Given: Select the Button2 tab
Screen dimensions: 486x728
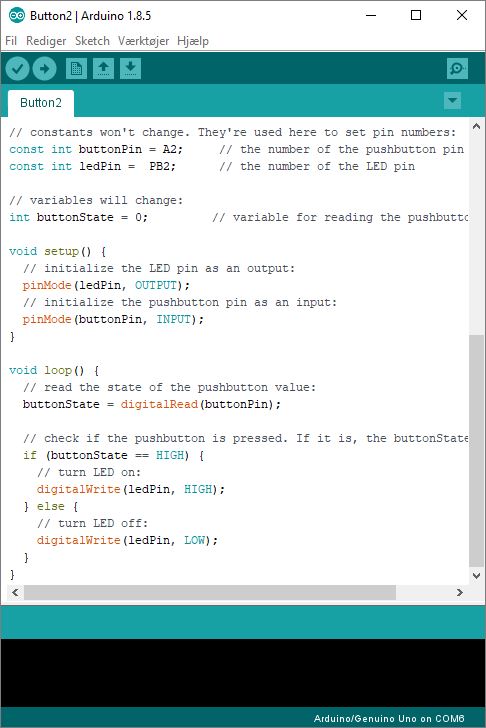Looking at the screenshot, I should pos(41,103).
